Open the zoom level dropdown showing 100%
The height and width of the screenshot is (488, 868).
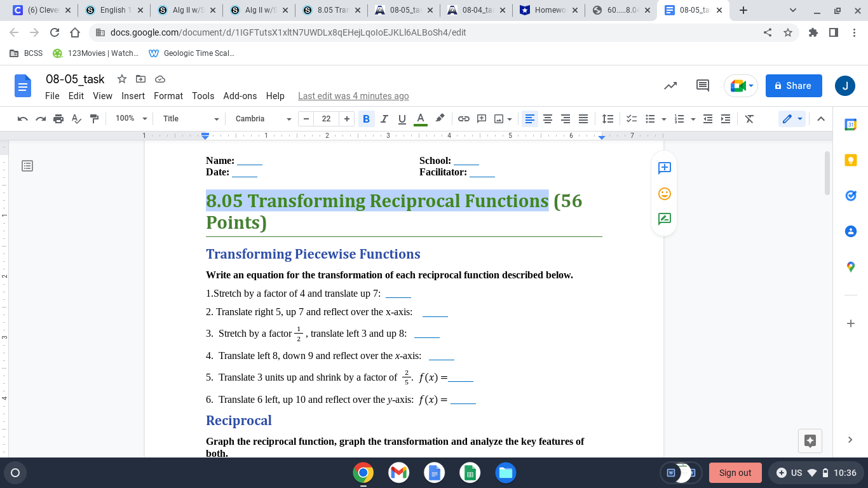pyautogui.click(x=130, y=119)
